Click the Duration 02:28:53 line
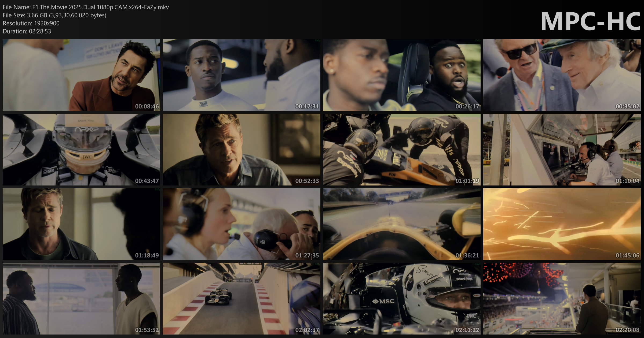 (27, 31)
